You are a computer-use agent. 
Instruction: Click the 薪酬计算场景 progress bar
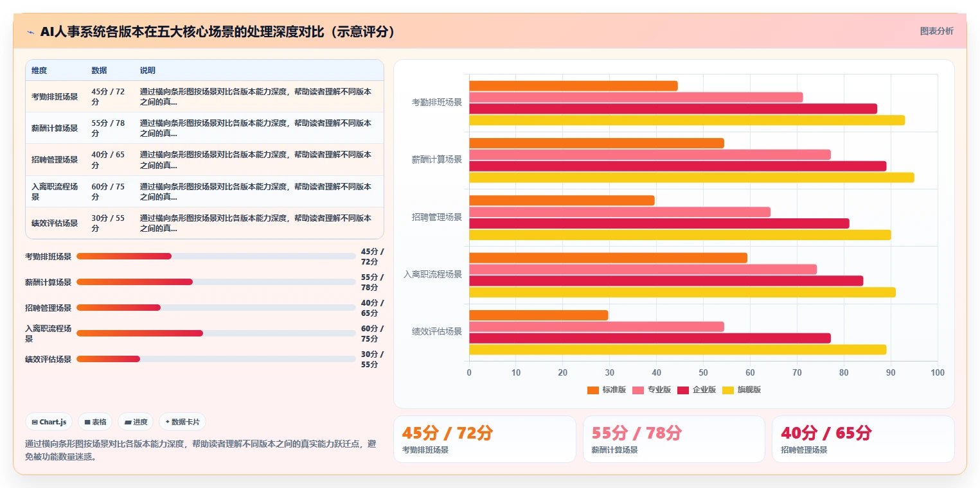click(x=216, y=282)
